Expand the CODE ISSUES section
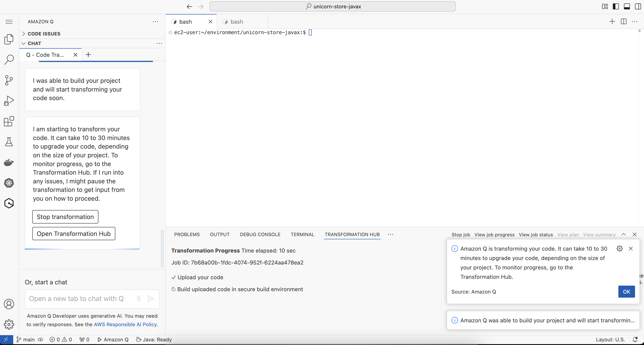 (x=44, y=34)
